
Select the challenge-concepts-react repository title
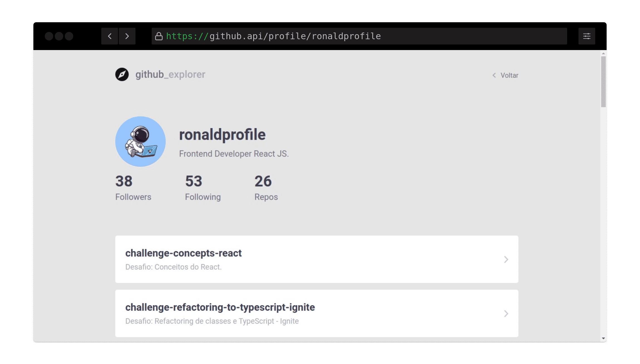183,253
